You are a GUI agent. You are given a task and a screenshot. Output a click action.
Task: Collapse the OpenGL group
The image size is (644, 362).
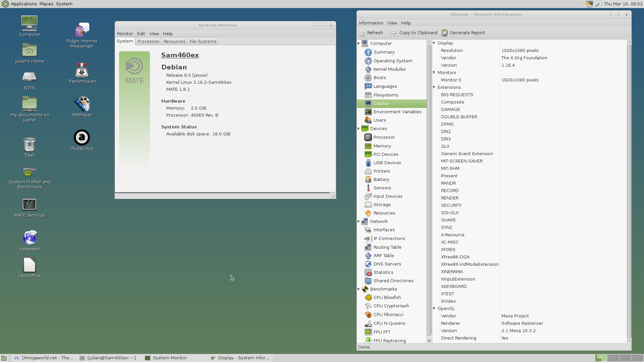click(x=434, y=309)
